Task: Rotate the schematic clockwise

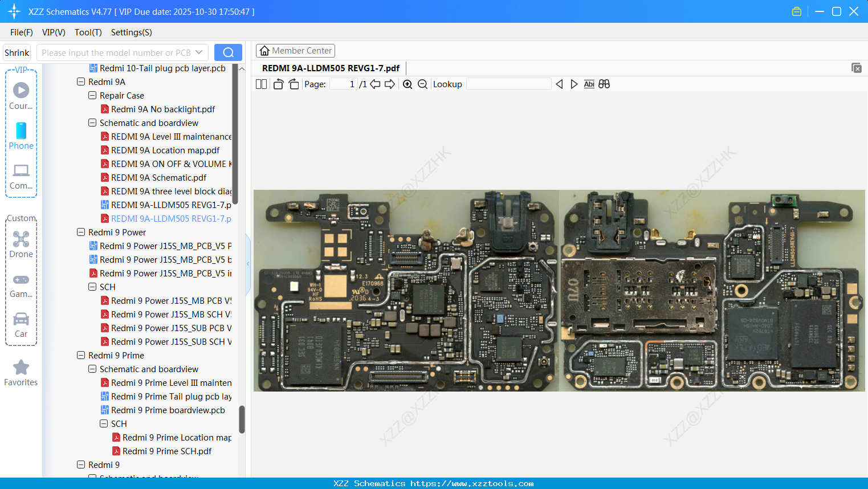Action: (293, 84)
